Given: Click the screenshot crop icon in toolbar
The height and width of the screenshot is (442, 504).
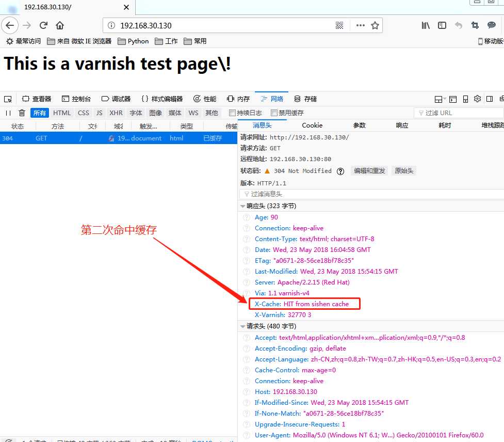Looking at the screenshot, I should [x=475, y=25].
